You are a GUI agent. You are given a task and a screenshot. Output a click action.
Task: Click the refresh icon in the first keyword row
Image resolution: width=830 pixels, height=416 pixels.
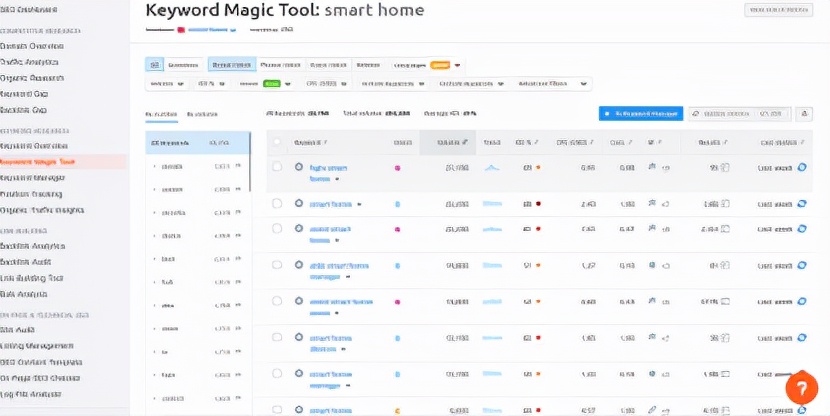point(802,168)
